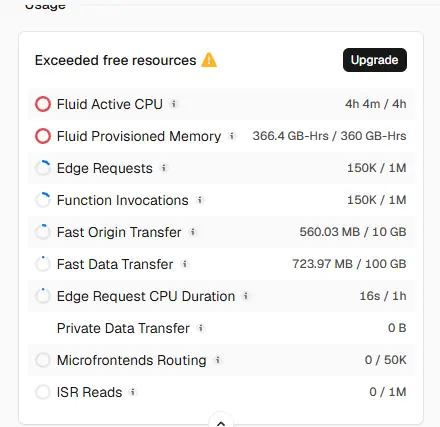Click the orange warning triangle icon
This screenshot has height=427, width=440.
click(x=209, y=60)
